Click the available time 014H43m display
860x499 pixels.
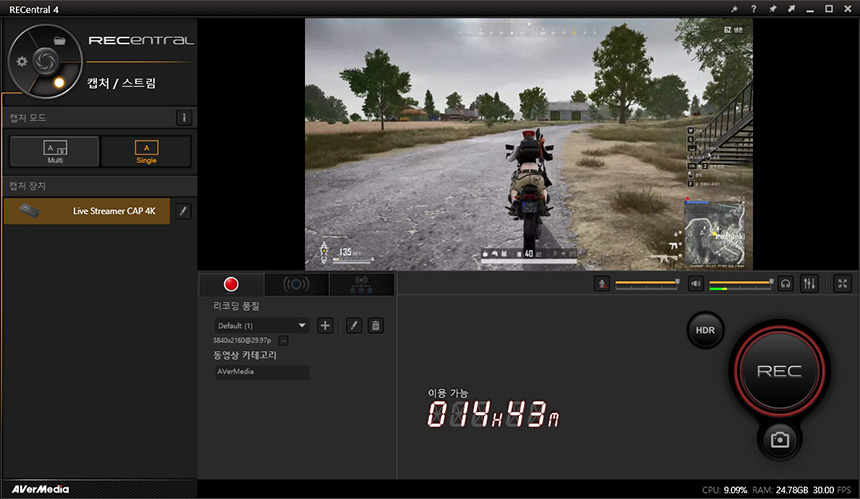point(493,414)
